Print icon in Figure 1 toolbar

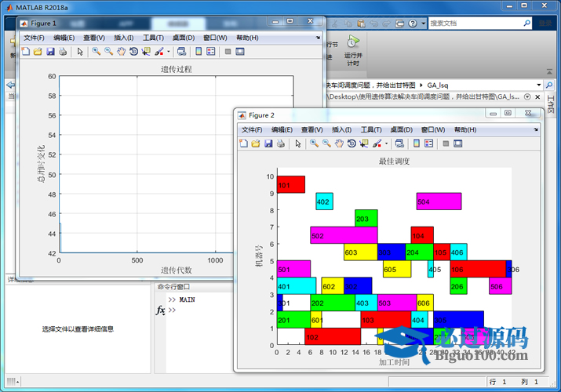[63, 52]
